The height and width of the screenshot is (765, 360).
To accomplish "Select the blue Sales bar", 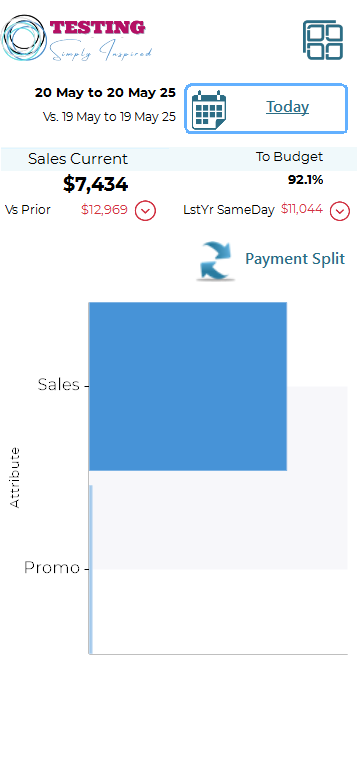I will point(188,386).
